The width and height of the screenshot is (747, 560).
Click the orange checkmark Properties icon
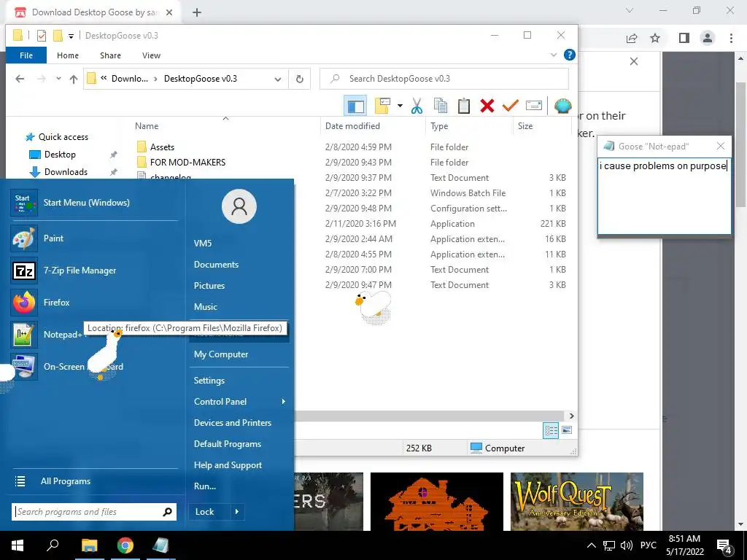510,106
